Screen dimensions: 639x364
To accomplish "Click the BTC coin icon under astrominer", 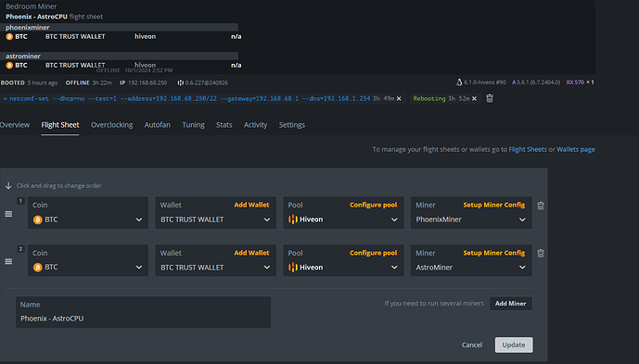I will [x=9, y=65].
